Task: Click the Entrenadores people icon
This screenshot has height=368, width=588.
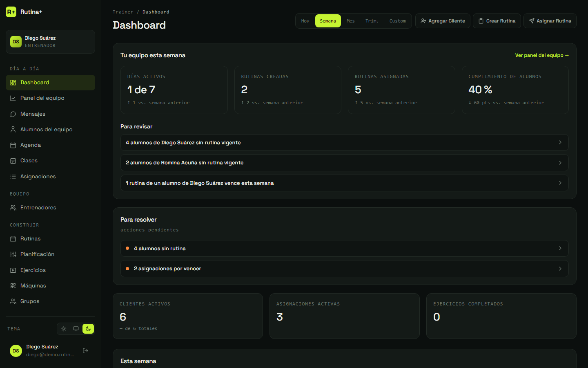Action: coord(13,208)
